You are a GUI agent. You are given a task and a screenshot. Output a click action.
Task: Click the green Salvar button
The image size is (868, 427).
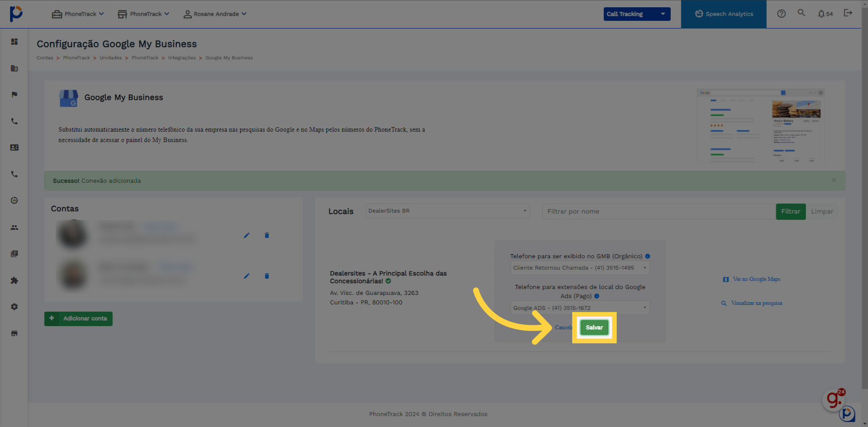(594, 327)
